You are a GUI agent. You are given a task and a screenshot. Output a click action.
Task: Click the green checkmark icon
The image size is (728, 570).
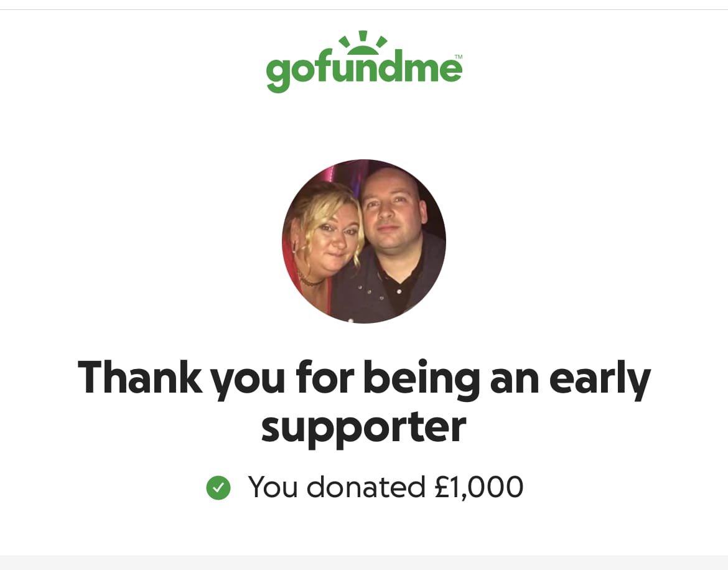(x=218, y=487)
